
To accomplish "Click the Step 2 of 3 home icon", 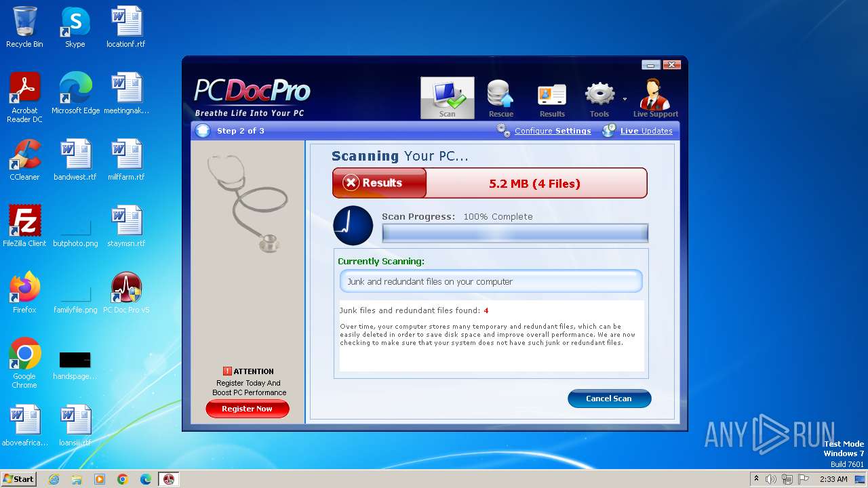I will pyautogui.click(x=203, y=131).
